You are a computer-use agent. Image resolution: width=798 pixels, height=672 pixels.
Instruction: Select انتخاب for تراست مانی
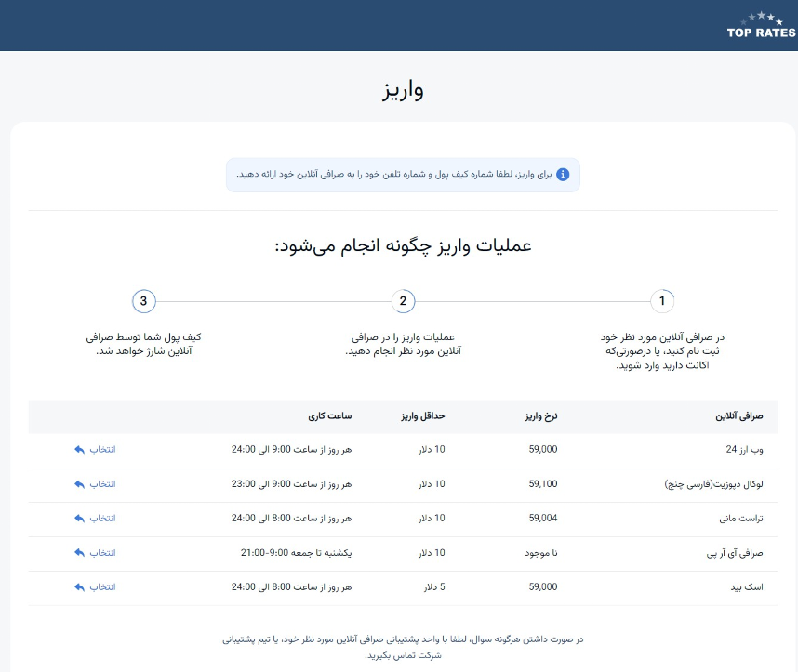pos(103,519)
